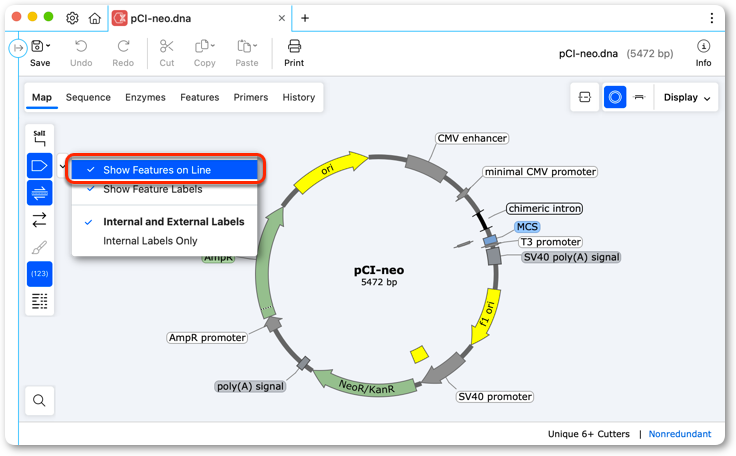Image resolution: width=736 pixels, height=456 pixels.
Task: Click the gray CMV enhancer segment
Action: 426,167
